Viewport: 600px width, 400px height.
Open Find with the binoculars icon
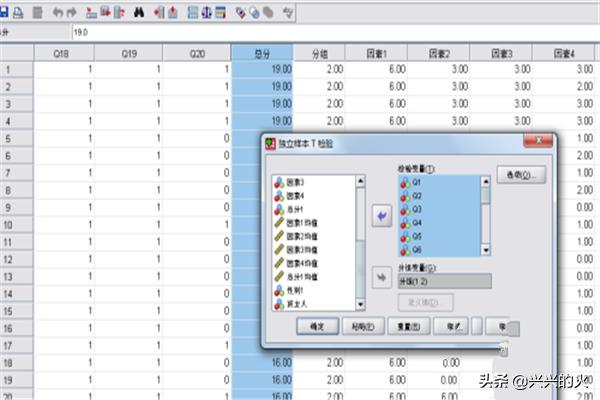click(138, 12)
